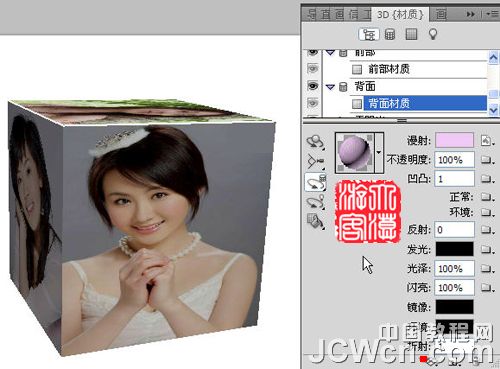This screenshot has height=369, width=500.
Task: Select the 前部材质 tree row
Action: [419, 69]
